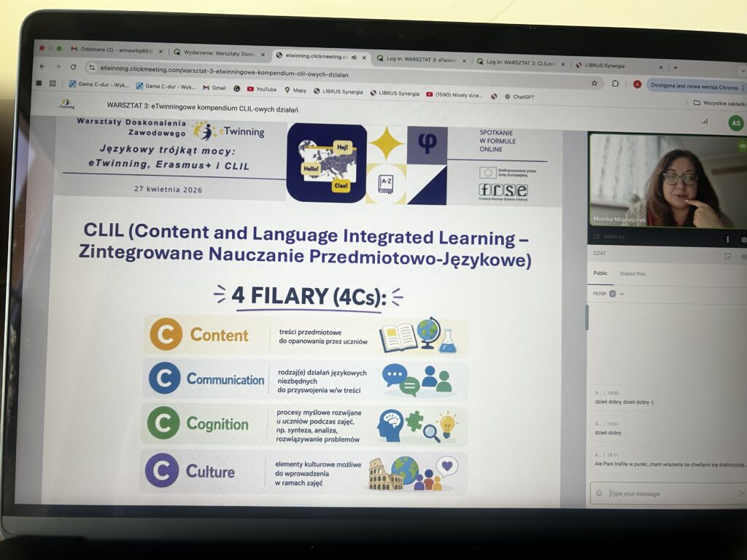Close the Wydarzenie: Warsztaty tab
747x560 pixels.
tap(263, 55)
